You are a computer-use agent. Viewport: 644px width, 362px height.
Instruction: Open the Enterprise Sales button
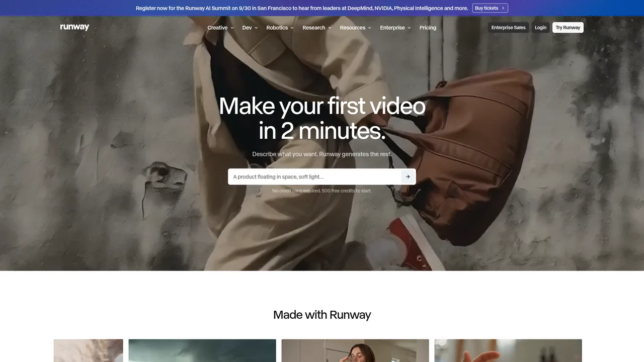pos(508,28)
